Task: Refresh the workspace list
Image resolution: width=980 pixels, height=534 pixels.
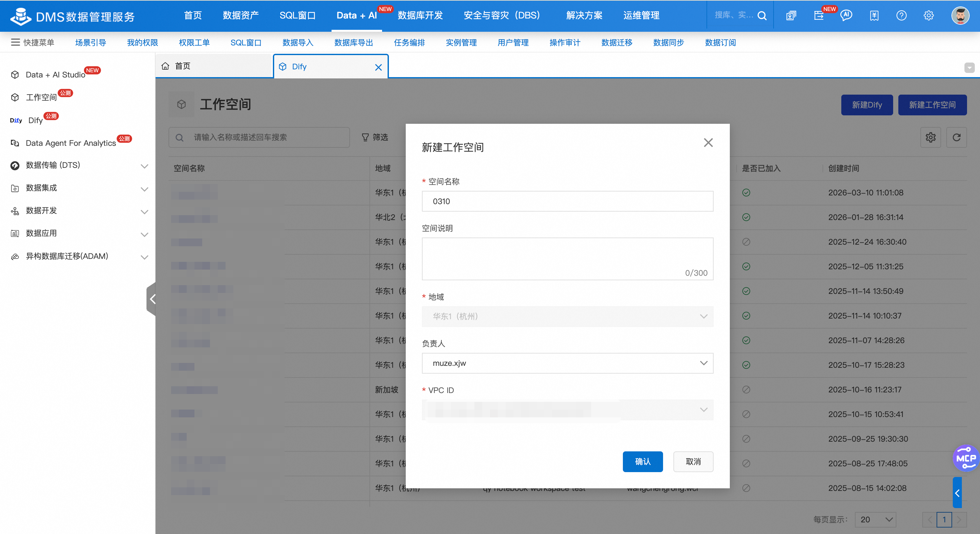Action: (x=956, y=137)
